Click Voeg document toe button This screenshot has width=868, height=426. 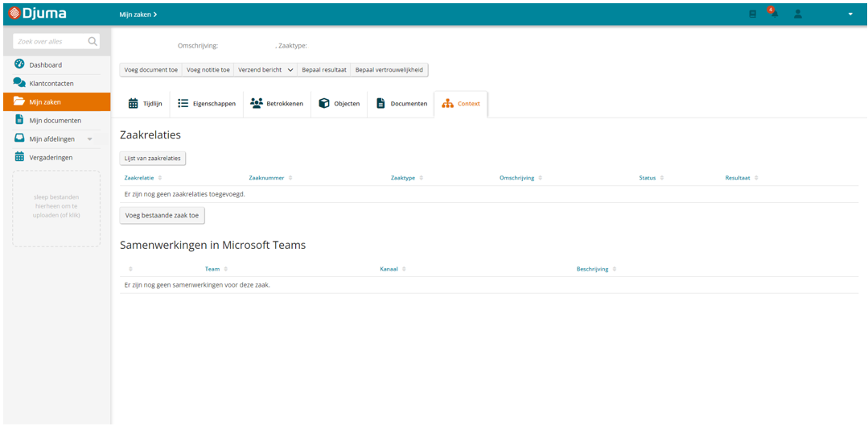(x=151, y=70)
